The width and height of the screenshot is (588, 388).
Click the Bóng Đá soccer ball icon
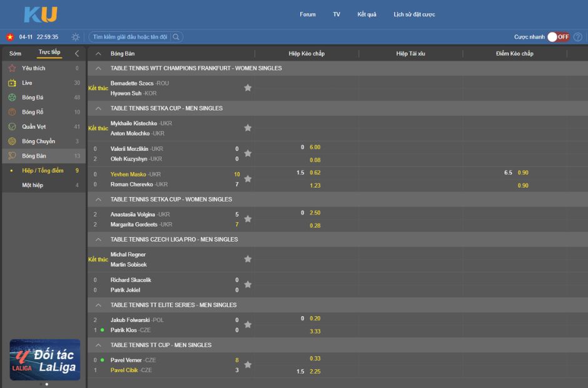[x=12, y=97]
